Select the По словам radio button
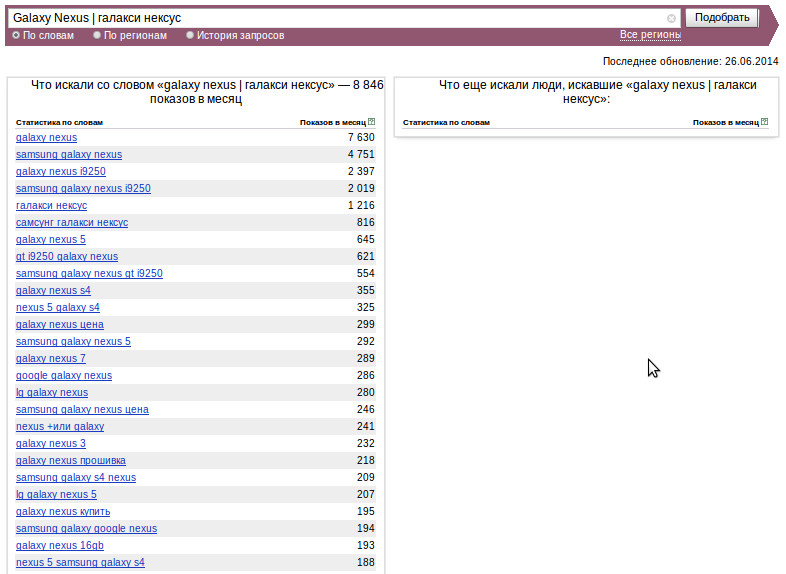The height and width of the screenshot is (574, 786). coord(16,35)
